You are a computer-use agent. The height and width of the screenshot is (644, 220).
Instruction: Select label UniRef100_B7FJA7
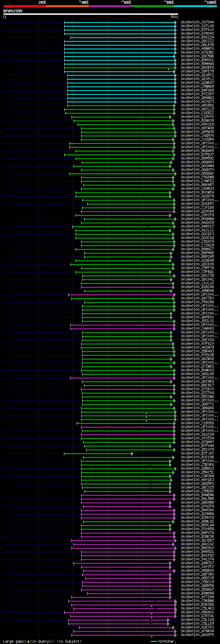point(197,454)
